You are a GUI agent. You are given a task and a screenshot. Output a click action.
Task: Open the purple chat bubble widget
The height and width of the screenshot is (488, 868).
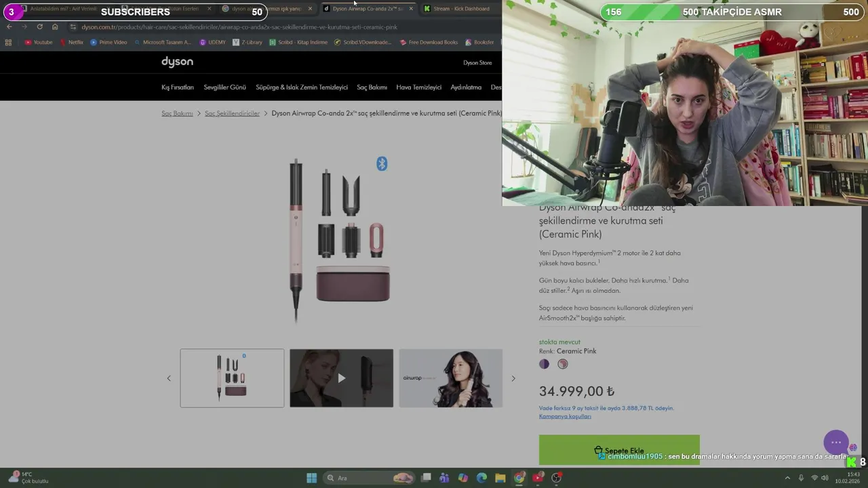836,443
